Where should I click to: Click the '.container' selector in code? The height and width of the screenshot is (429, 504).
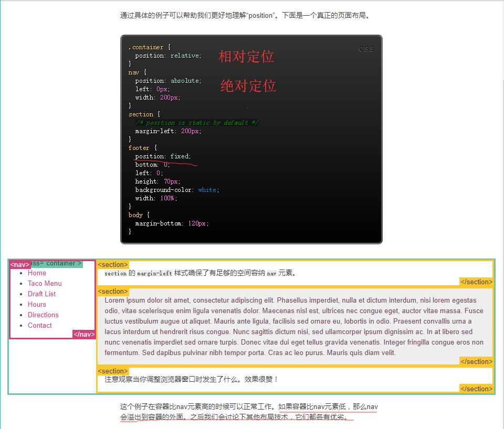pyautogui.click(x=146, y=47)
